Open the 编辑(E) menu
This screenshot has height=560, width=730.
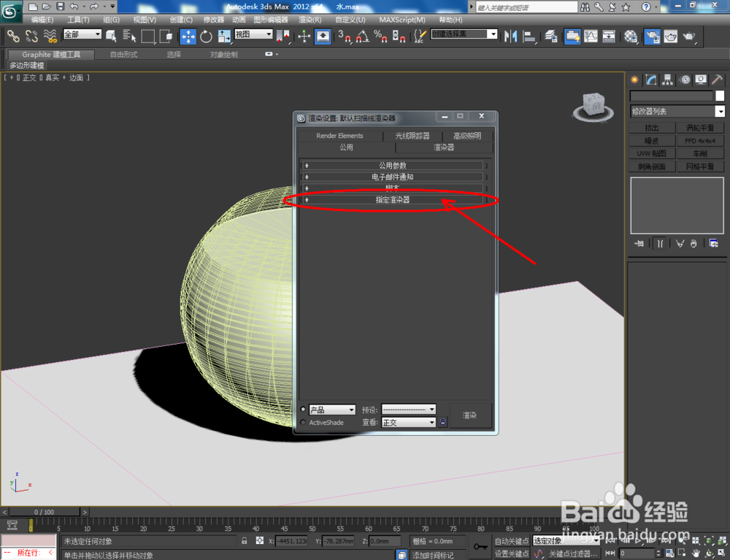click(x=42, y=20)
